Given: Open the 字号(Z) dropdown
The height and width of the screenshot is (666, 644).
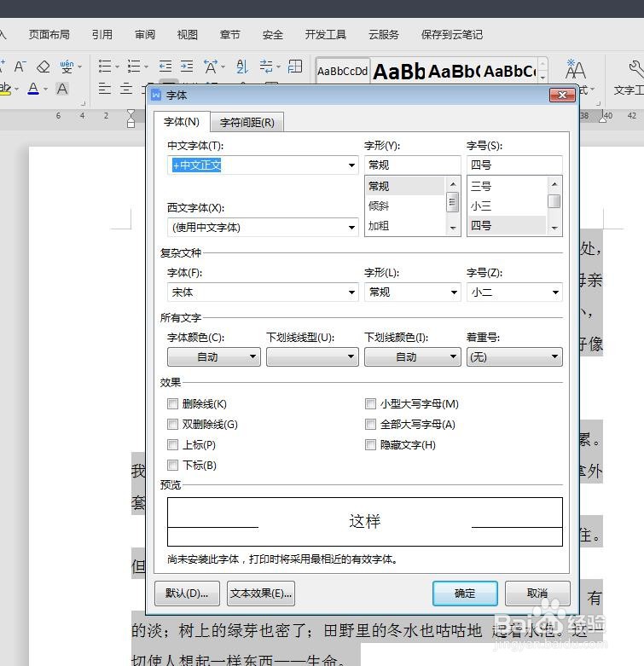Looking at the screenshot, I should click(555, 292).
